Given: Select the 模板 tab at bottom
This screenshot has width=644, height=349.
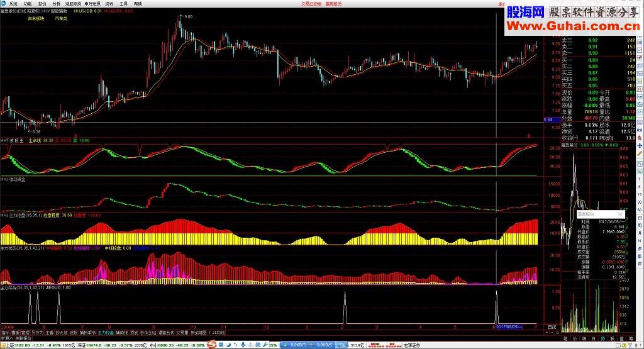Looking at the screenshot, I should (15, 333).
